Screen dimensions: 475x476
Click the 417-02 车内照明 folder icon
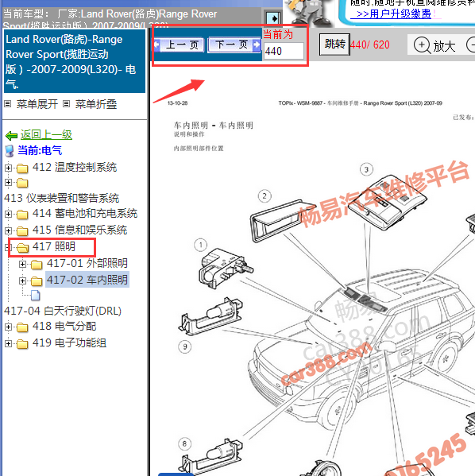37,281
